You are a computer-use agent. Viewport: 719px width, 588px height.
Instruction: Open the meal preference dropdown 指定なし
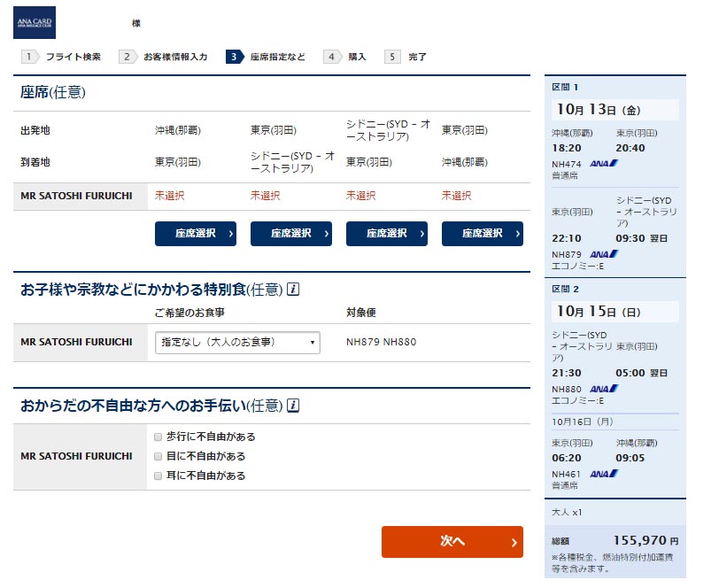coord(237,343)
